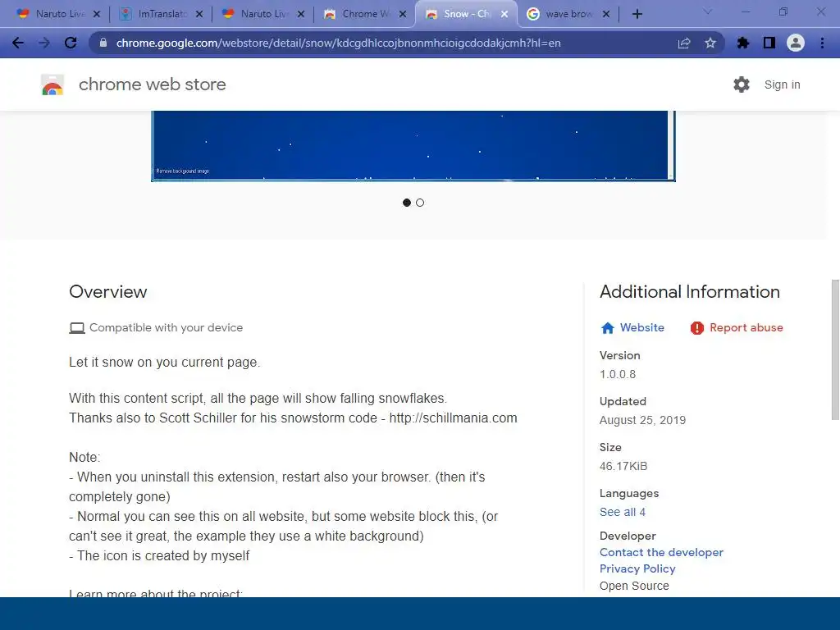Go back to the previous page
The width and height of the screenshot is (840, 630).
coord(18,43)
